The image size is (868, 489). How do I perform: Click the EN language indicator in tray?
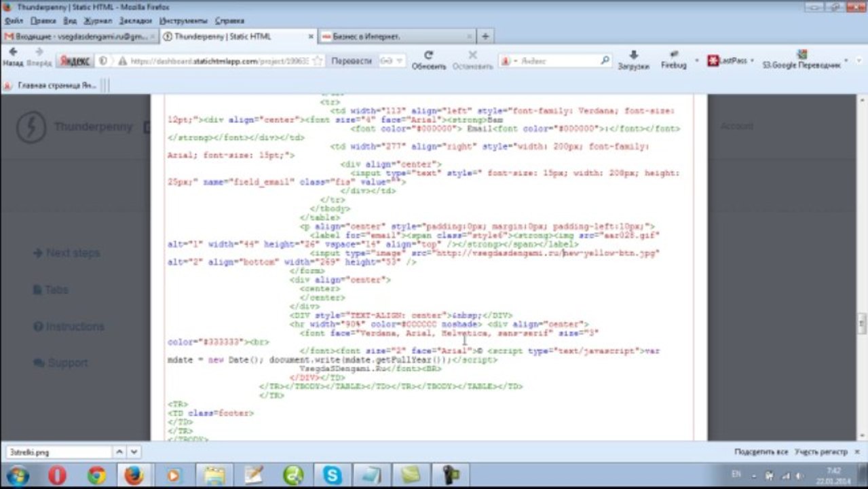[x=737, y=473]
